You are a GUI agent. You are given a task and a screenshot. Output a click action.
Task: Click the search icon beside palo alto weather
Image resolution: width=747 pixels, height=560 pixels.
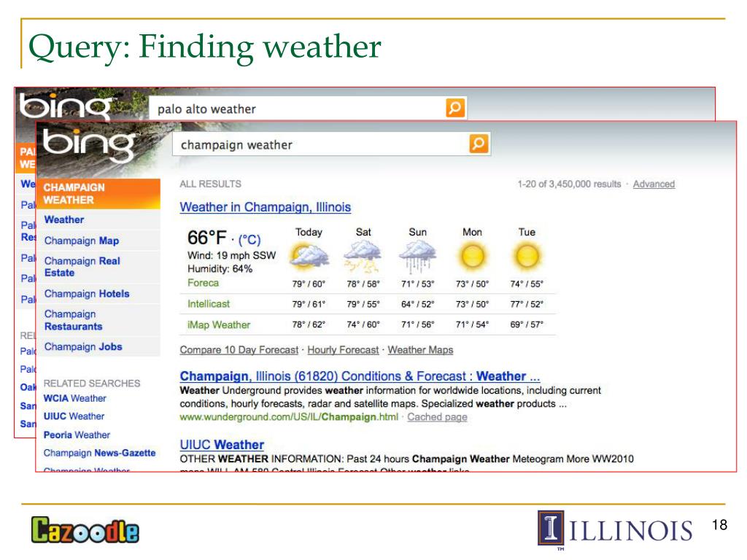[455, 108]
